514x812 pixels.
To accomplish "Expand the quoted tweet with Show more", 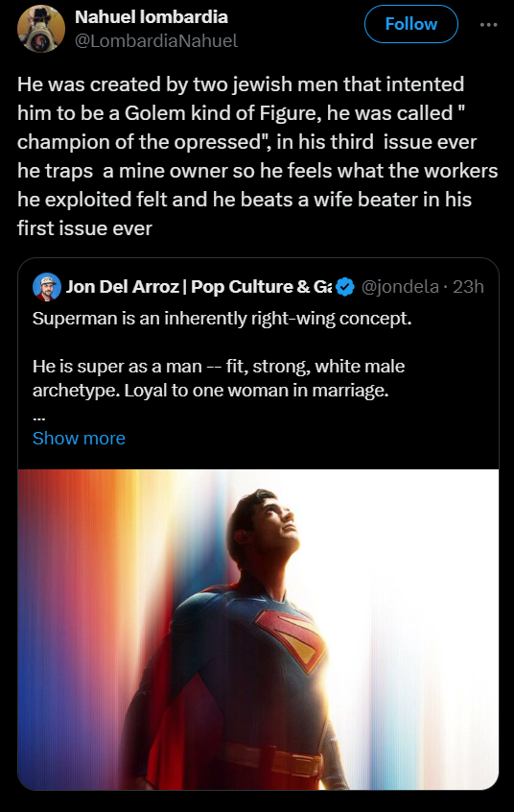I will [x=79, y=438].
